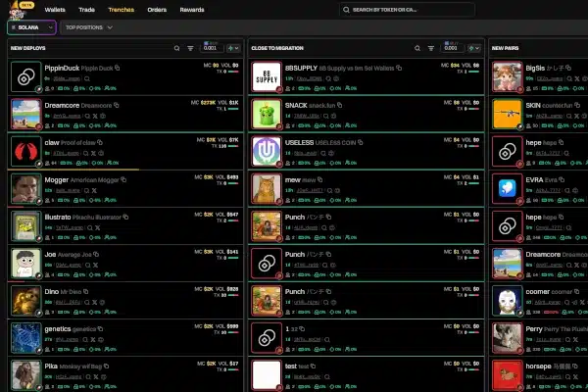Screen dimensions: 588x392
Task: Click the USELESS COIN token thumbnail
Action: coord(267,149)
